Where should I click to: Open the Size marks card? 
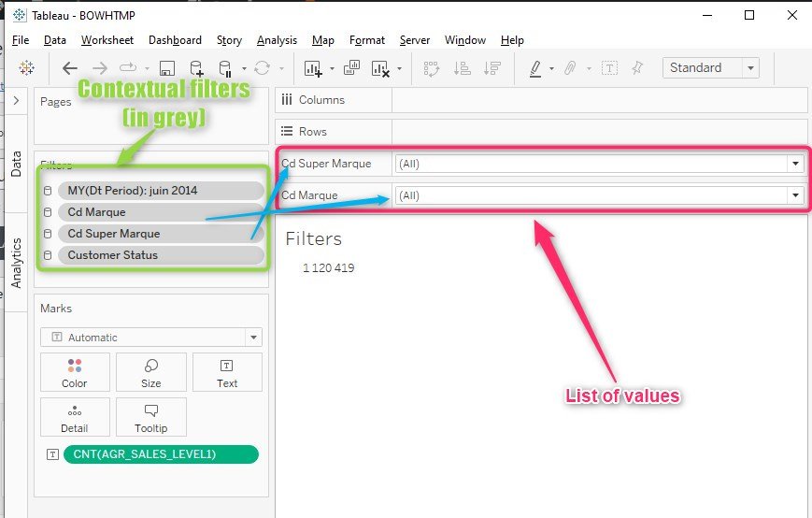point(151,372)
